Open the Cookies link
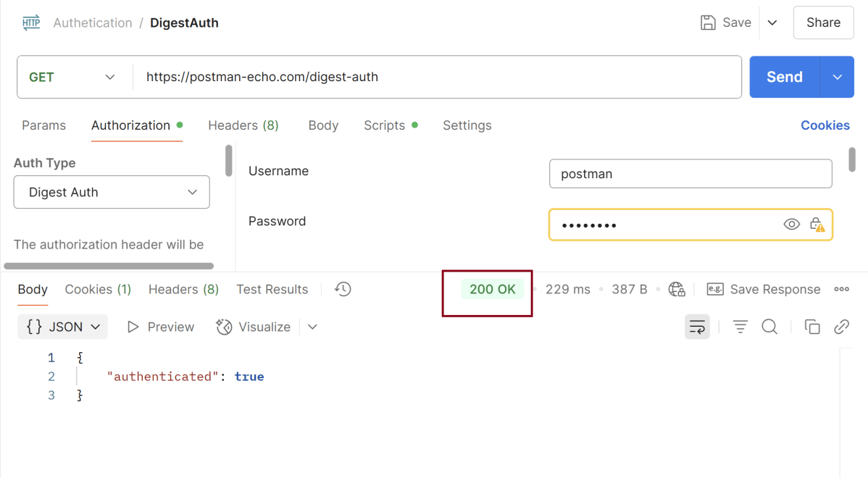 click(x=825, y=125)
